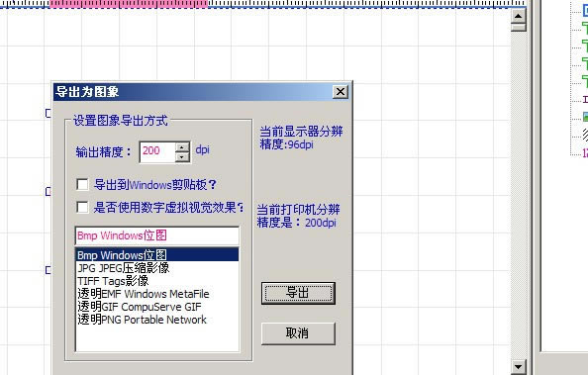Select the blue square icon atop the tree
The height and width of the screenshot is (375, 588).
pos(585,11)
